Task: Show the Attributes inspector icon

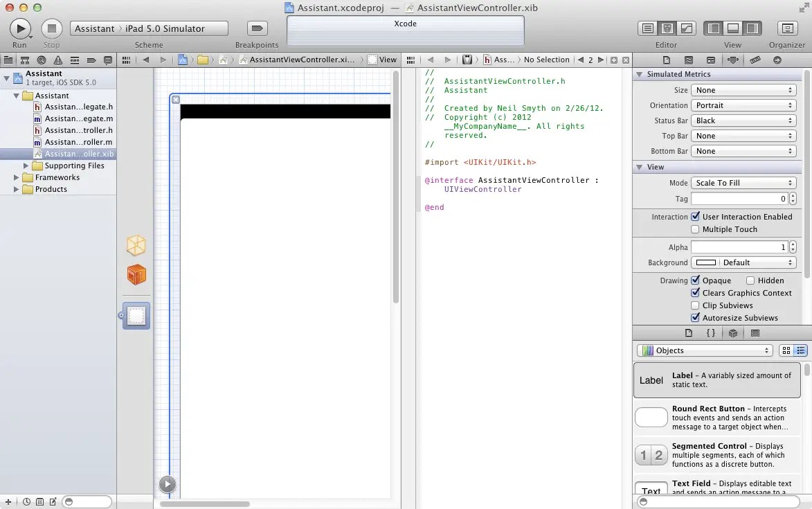Action: click(x=733, y=60)
